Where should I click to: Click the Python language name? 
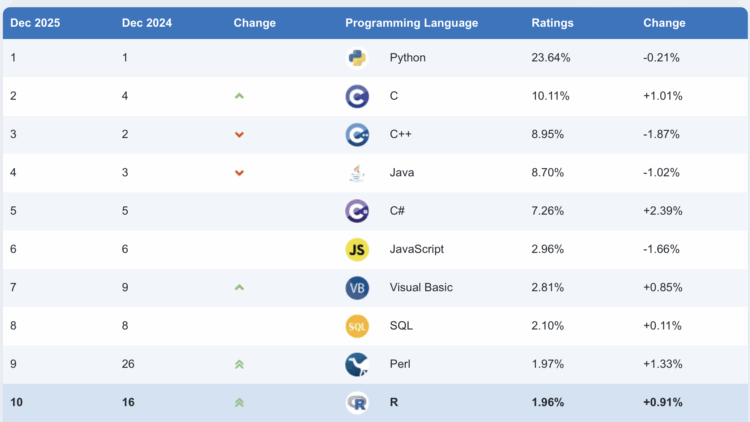(407, 58)
